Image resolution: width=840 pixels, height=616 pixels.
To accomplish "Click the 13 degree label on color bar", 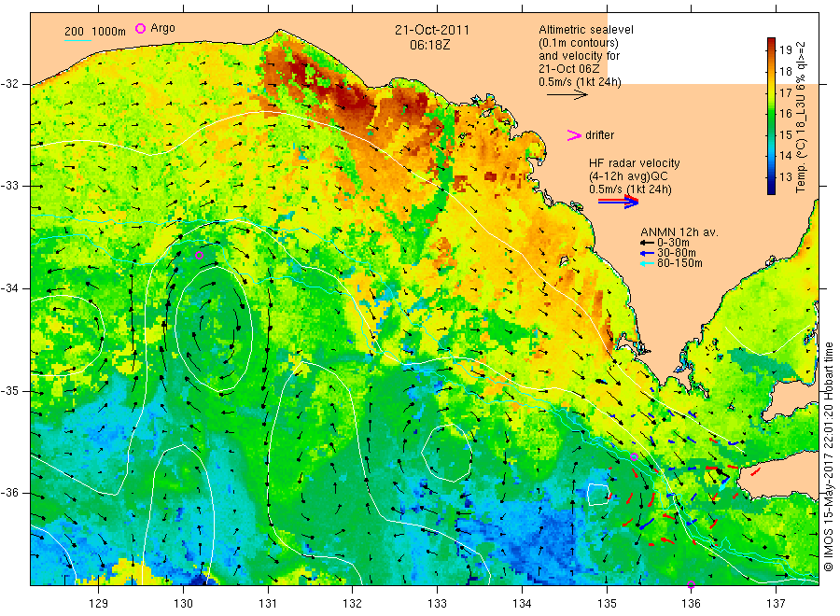I will coord(785,176).
